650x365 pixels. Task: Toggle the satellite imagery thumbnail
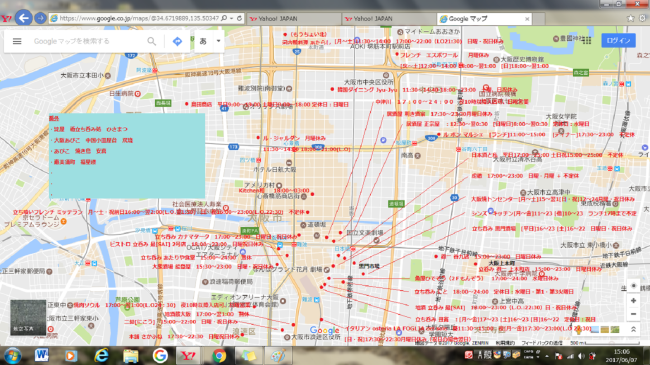(28, 318)
